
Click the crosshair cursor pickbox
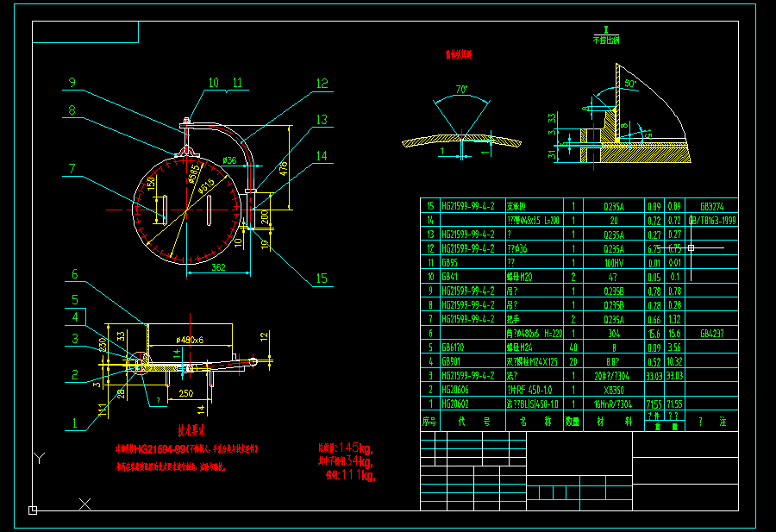pos(692,247)
